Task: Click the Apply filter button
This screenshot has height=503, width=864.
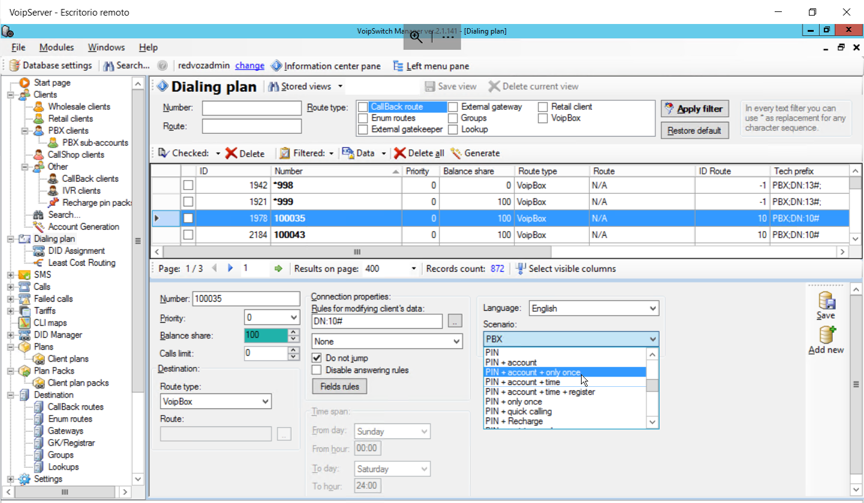Action: [x=694, y=109]
